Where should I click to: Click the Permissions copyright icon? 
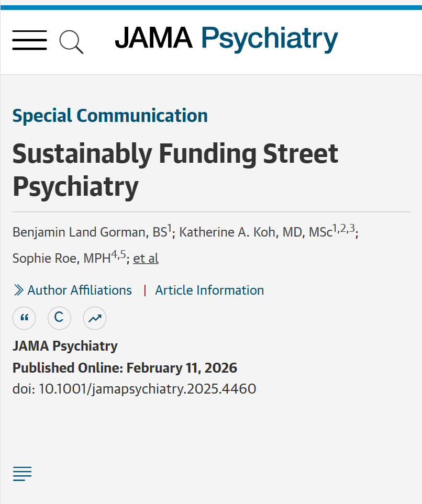(x=59, y=318)
